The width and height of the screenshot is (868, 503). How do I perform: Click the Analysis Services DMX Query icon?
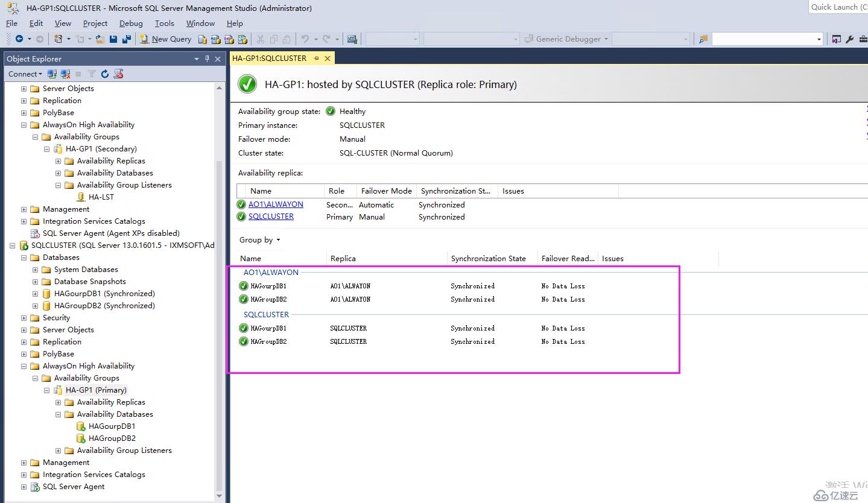tap(229, 39)
